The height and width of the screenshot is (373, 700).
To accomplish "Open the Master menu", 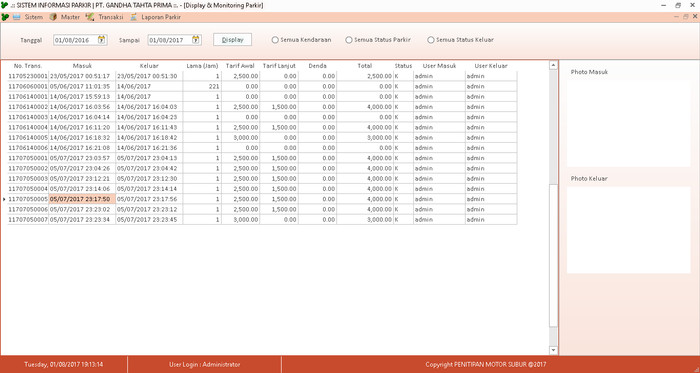I will pyautogui.click(x=70, y=17).
